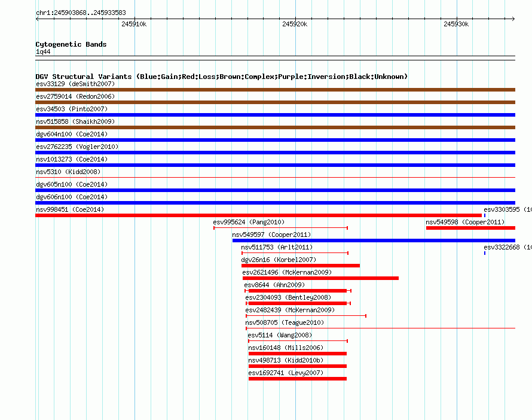Select the esv3322668 label at right edge
Image resolution: width=532 pixels, height=420 pixels.
coord(507,247)
